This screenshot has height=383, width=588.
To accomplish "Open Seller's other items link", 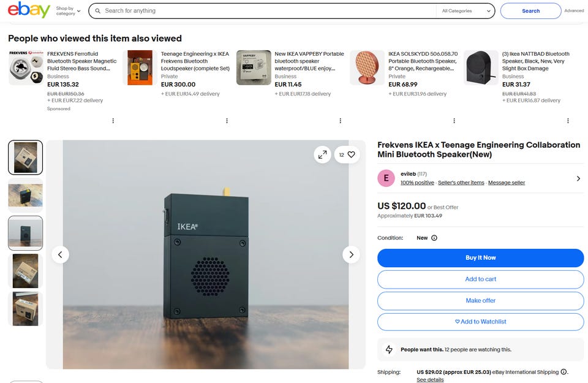I will click(461, 183).
